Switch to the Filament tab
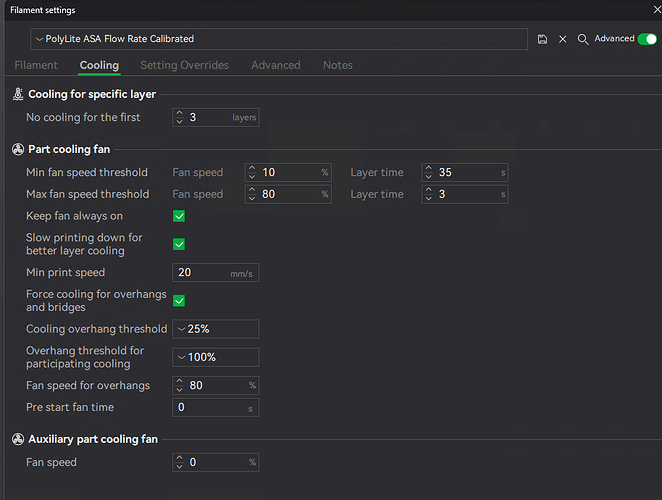Screen dimensions: 662x500 pos(36,65)
